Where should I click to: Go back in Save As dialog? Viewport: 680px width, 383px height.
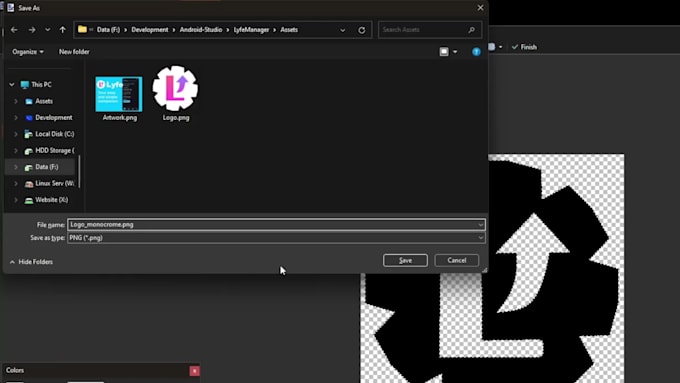point(14,30)
